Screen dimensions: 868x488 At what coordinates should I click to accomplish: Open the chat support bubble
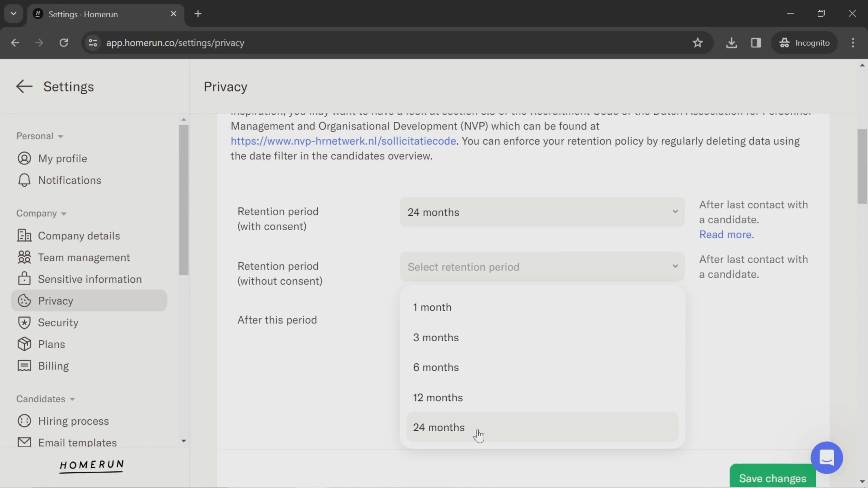[827, 457]
